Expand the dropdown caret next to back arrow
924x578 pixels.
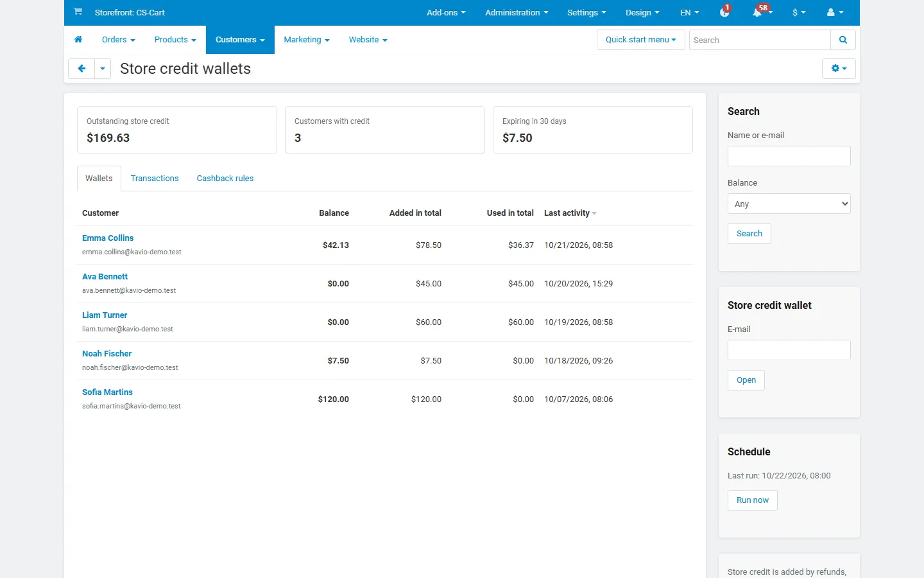point(103,69)
